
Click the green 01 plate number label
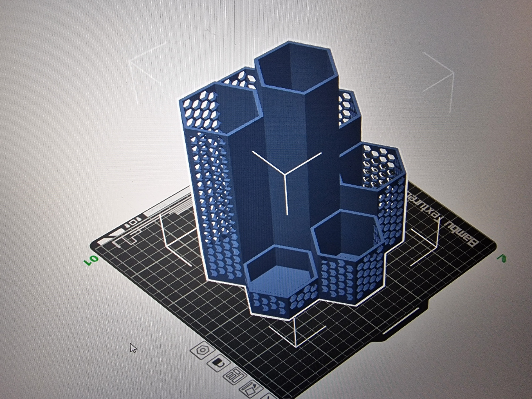[x=91, y=260]
